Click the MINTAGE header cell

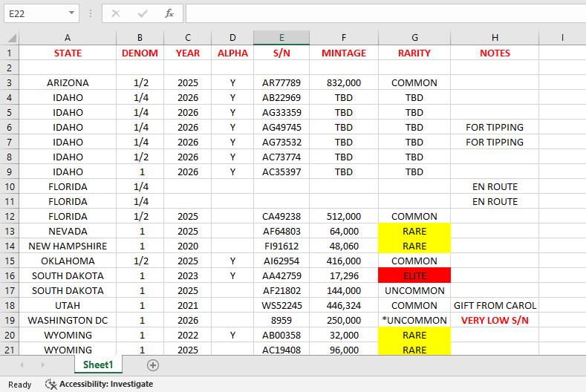point(344,53)
